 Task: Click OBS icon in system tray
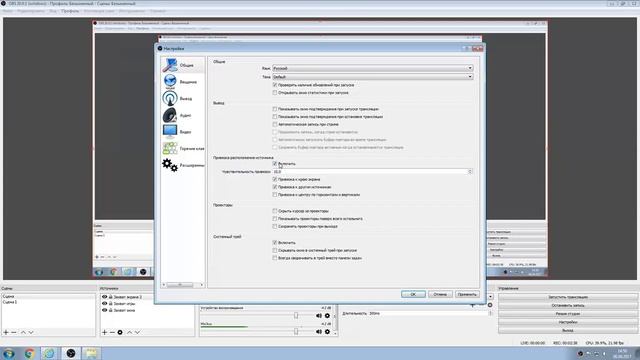click(x=580, y=353)
